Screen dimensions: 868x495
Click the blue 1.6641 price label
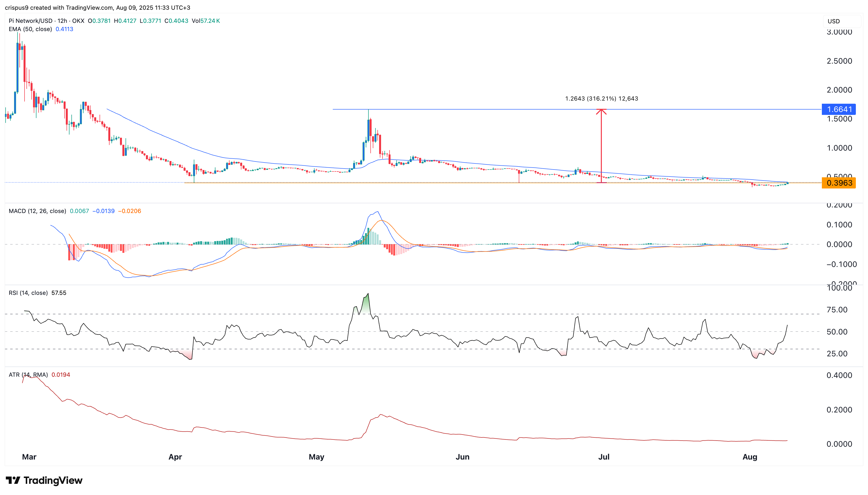point(838,110)
